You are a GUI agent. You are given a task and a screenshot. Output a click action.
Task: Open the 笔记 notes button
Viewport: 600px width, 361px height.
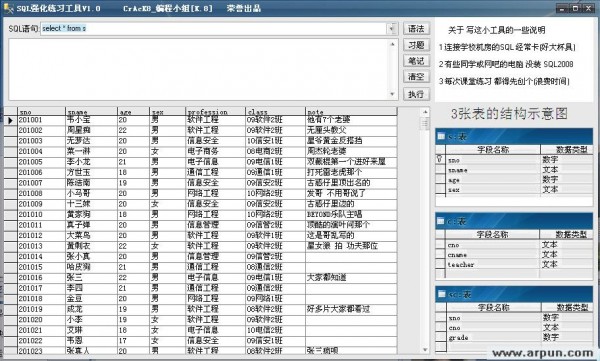click(416, 61)
